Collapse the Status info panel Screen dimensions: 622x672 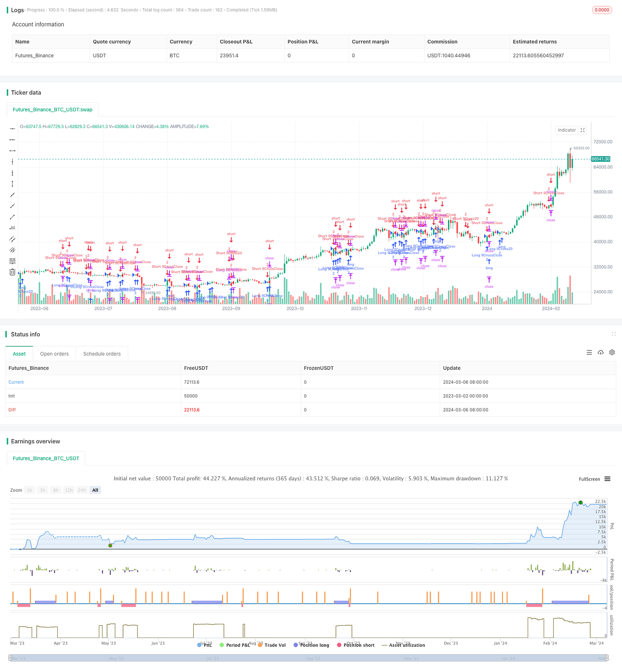(x=614, y=334)
